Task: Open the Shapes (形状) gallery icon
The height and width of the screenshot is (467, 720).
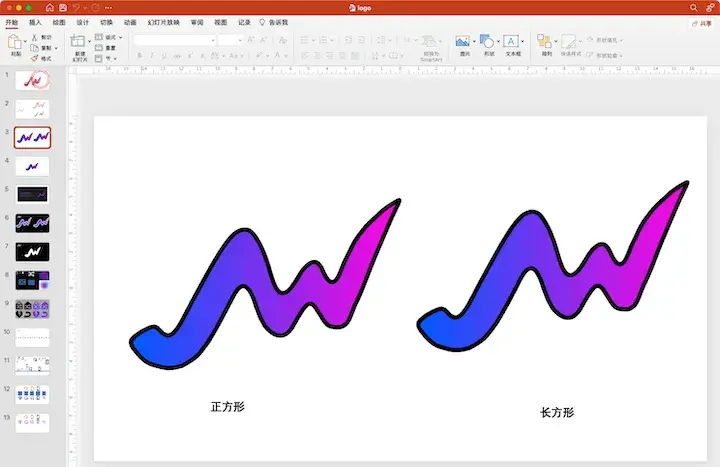Action: (487, 41)
